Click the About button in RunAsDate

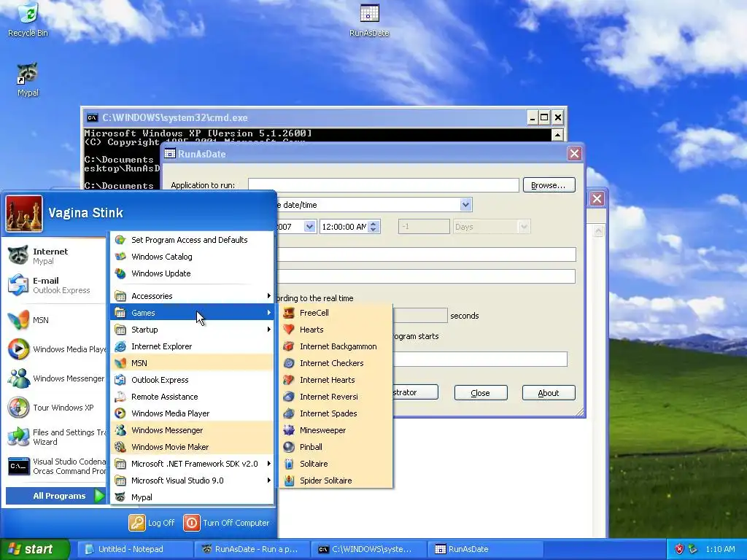pos(549,393)
